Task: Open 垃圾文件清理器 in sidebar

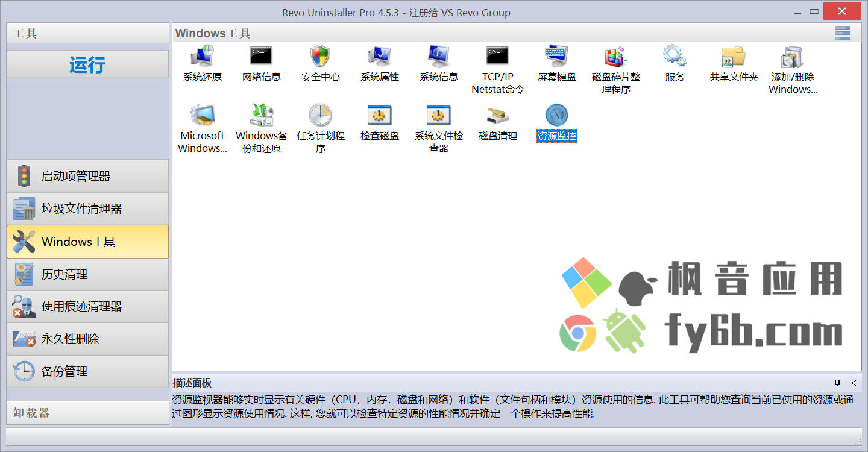Action: (x=87, y=209)
